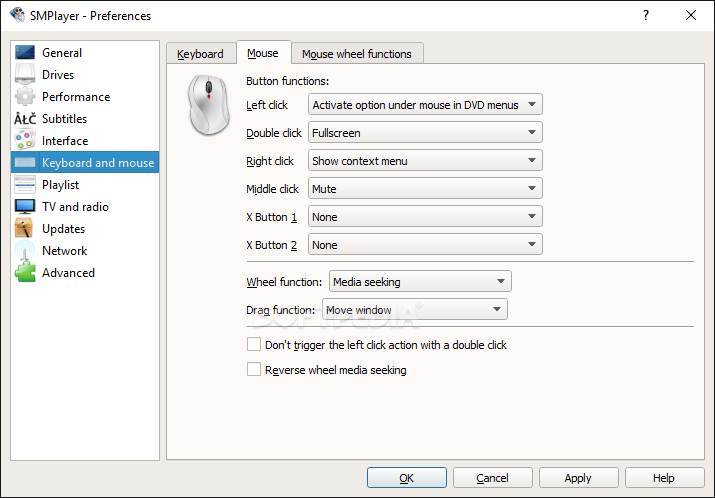Click the Drives disk icon

click(x=25, y=74)
